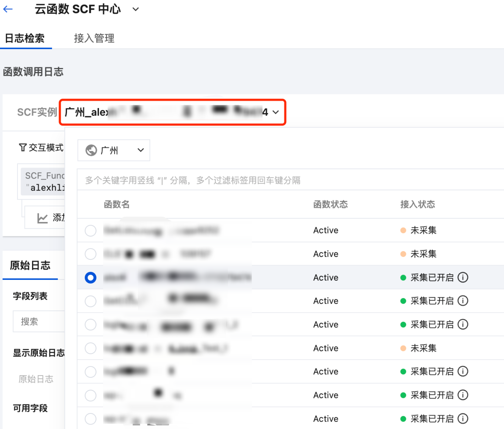504x429 pixels.
Task: Open the 接入管理 tab
Action: pyautogui.click(x=94, y=38)
